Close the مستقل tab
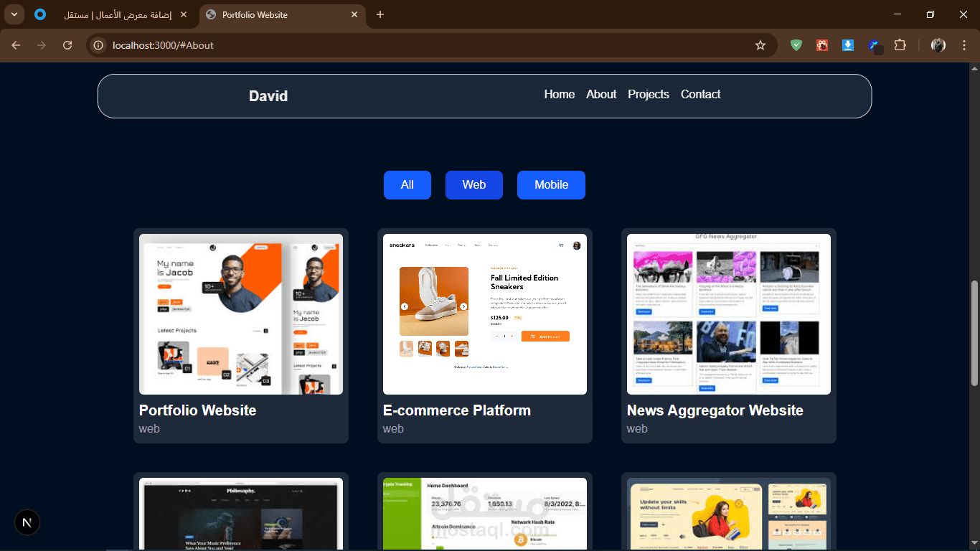 pyautogui.click(x=184, y=14)
